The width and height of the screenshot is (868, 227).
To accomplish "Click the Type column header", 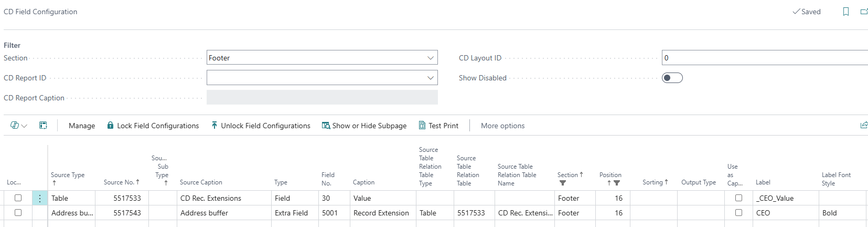I will (x=281, y=182).
